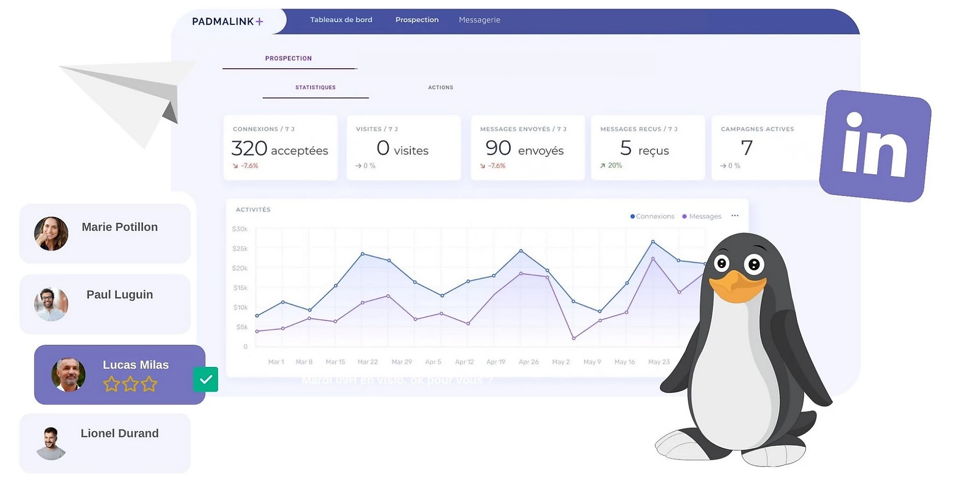Click the May 16 axis label

624,362
